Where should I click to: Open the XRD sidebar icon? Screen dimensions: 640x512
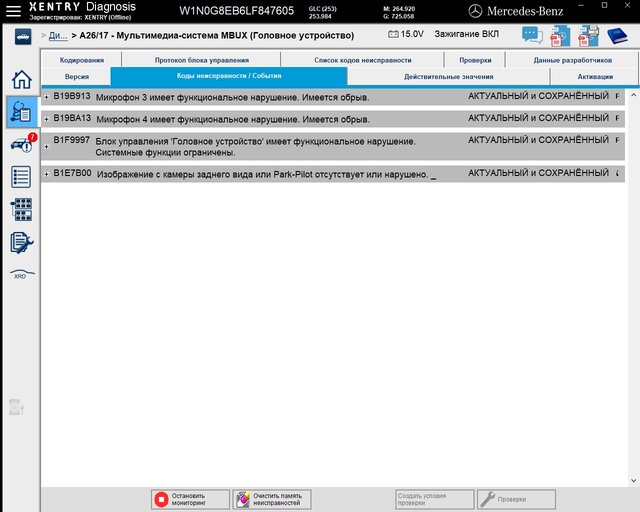click(x=22, y=274)
